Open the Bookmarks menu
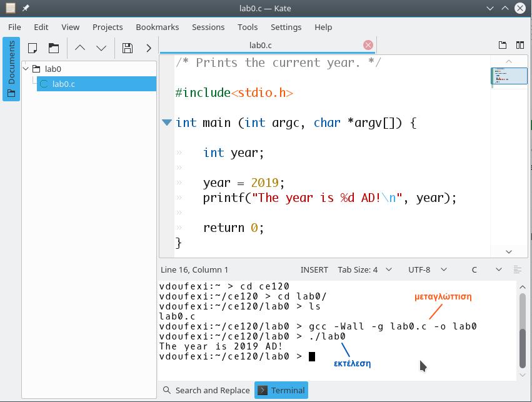 point(158,27)
